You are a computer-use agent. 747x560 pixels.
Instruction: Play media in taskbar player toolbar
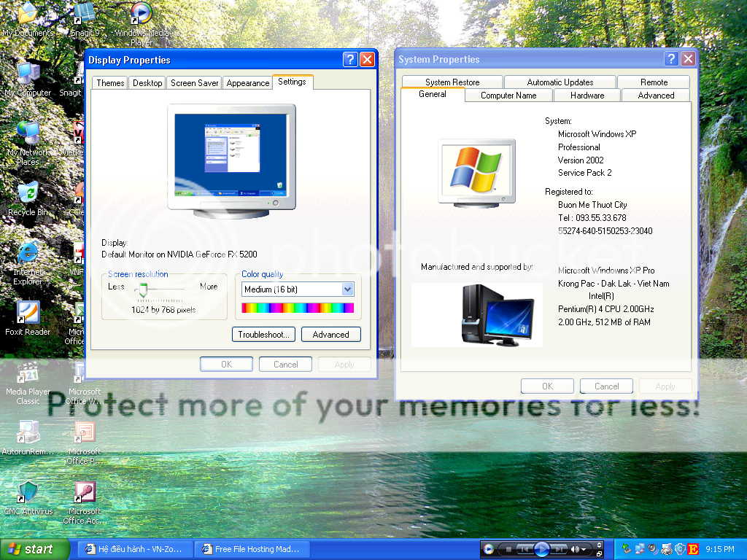tap(542, 549)
